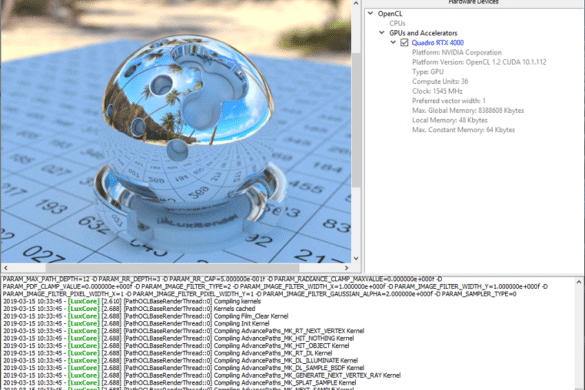Collapse the OpenCL tree node

tap(370, 13)
